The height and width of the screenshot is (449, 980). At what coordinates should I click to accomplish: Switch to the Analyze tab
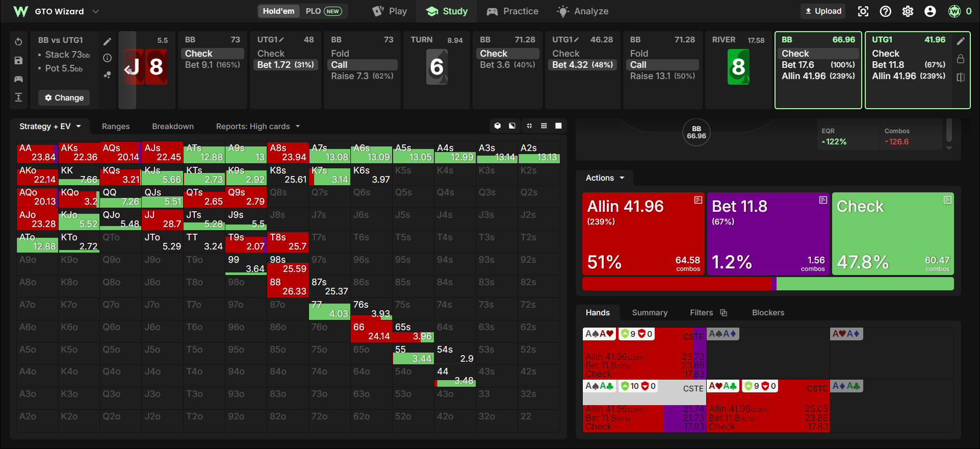pyautogui.click(x=582, y=11)
